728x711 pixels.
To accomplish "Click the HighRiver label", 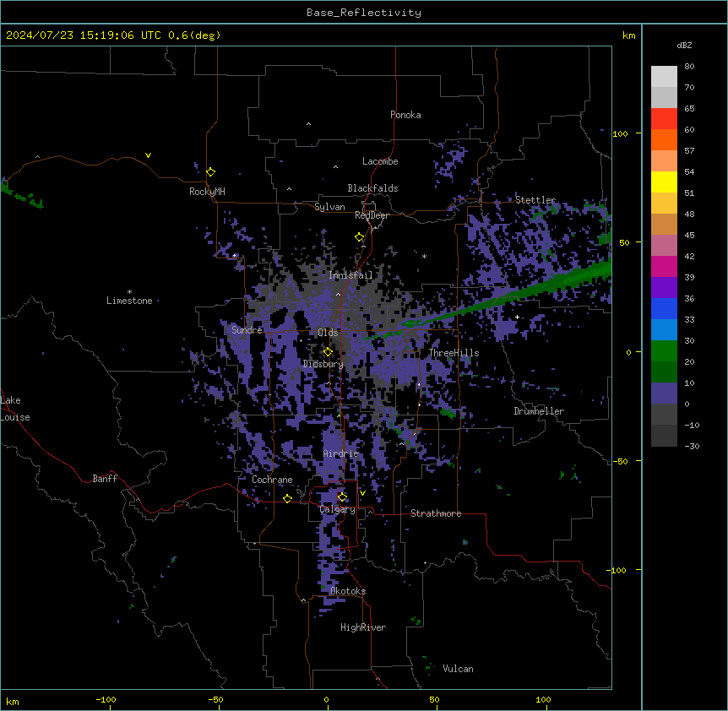I will coord(363,627).
